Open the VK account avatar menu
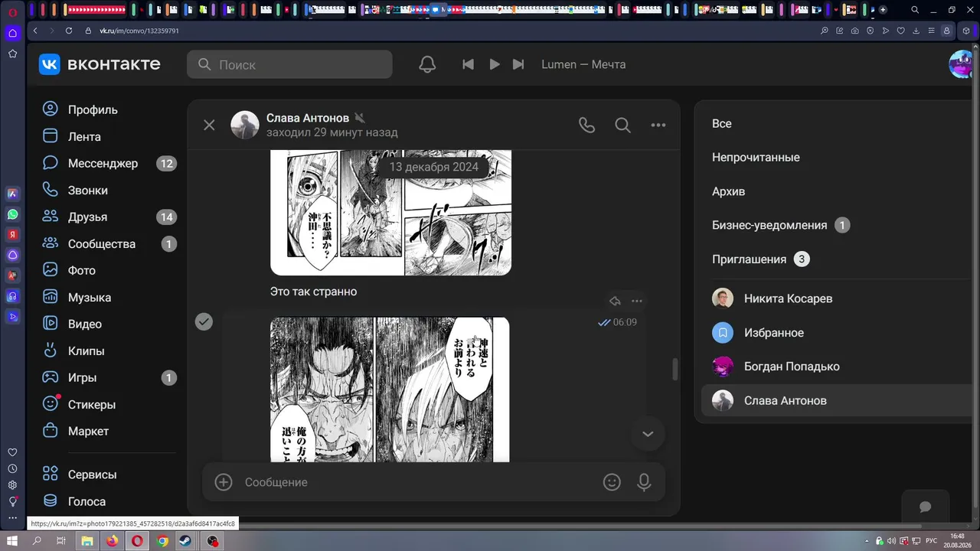Screen dimensions: 980x551 pyautogui.click(x=961, y=64)
